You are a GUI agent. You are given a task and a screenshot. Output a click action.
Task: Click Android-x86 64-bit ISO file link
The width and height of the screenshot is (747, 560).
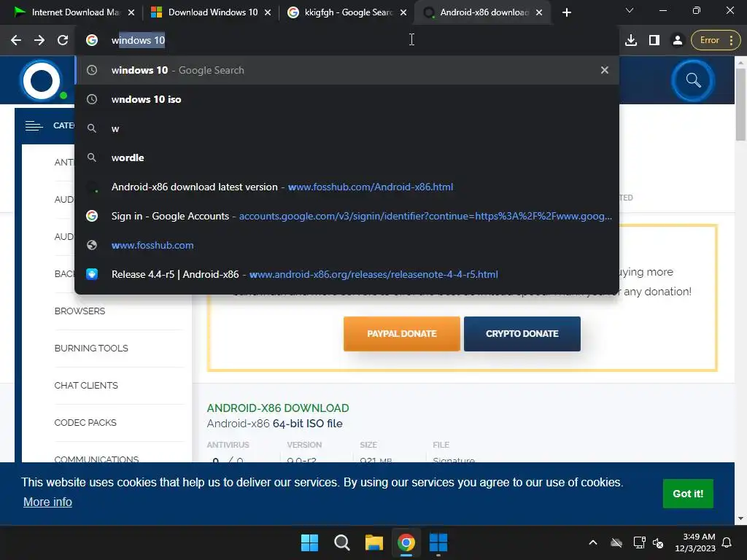274,424
